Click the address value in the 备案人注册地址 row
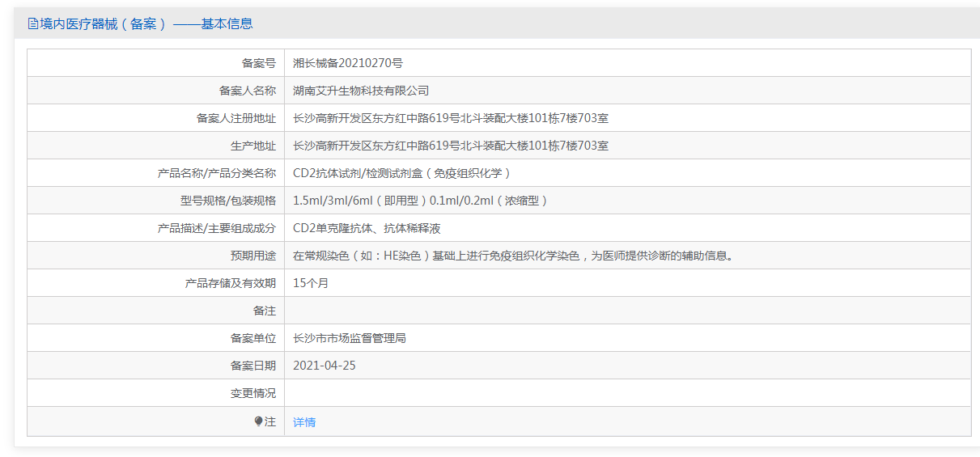The image size is (980, 457). point(451,118)
